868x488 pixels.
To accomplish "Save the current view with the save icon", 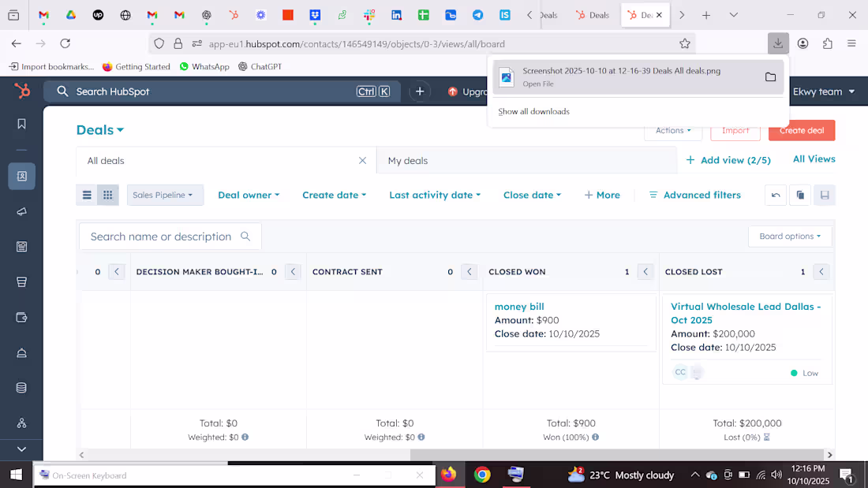I will pos(824,195).
